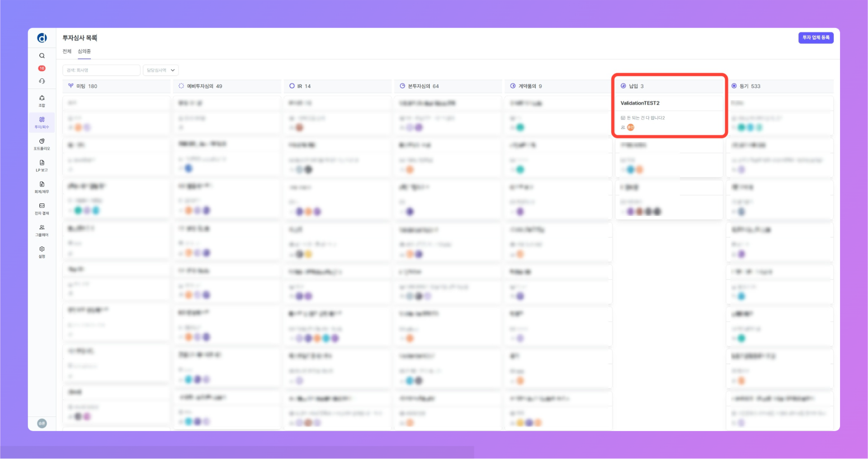This screenshot has height=459, width=868.
Task: Click the 검색: 회사명 search field
Action: [x=101, y=70]
